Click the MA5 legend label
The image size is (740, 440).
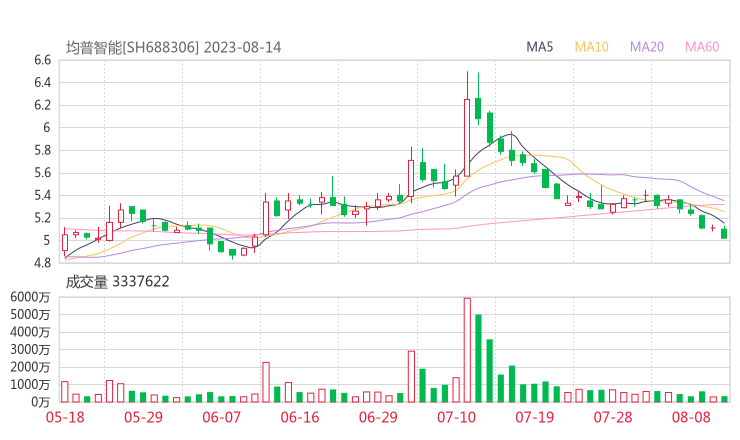pos(539,47)
